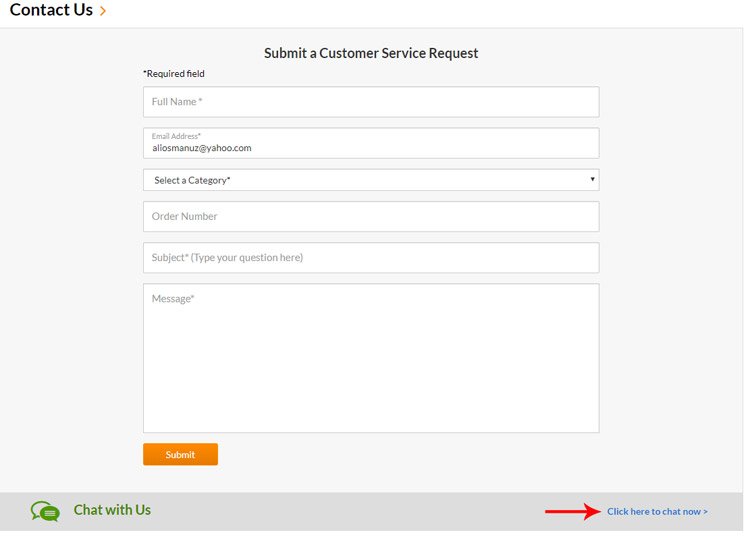The width and height of the screenshot is (750, 537).
Task: Open the Select a Category dropdown
Action: point(371,180)
